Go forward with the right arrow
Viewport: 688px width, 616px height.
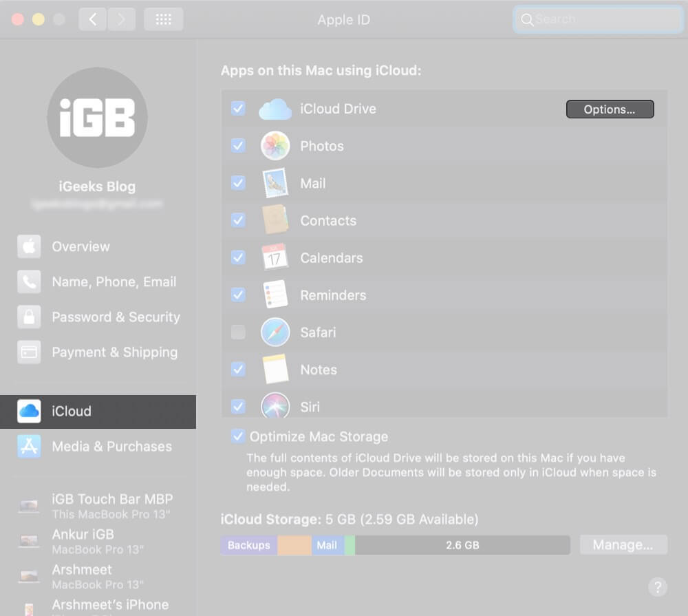(x=122, y=19)
